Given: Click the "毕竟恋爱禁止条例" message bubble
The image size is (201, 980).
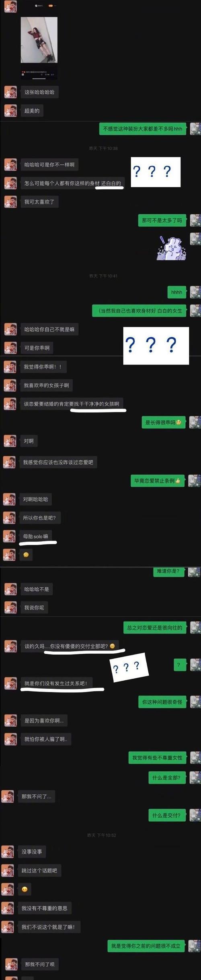Looking at the screenshot, I should 158,481.
